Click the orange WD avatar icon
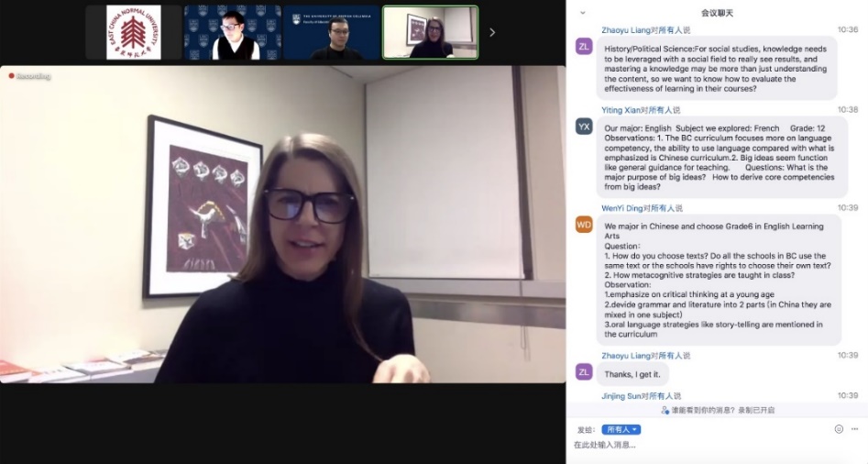868x464 pixels. [x=584, y=225]
